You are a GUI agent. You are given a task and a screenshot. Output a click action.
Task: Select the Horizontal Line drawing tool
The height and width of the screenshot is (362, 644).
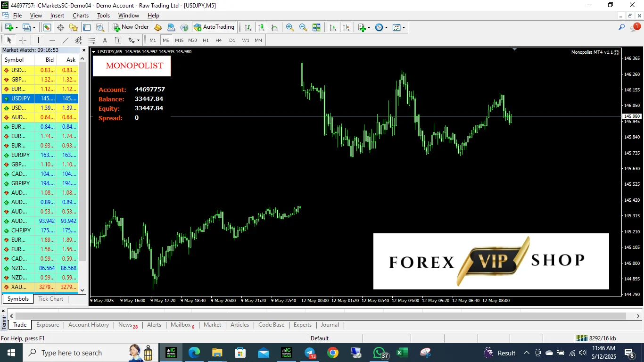[x=52, y=40]
